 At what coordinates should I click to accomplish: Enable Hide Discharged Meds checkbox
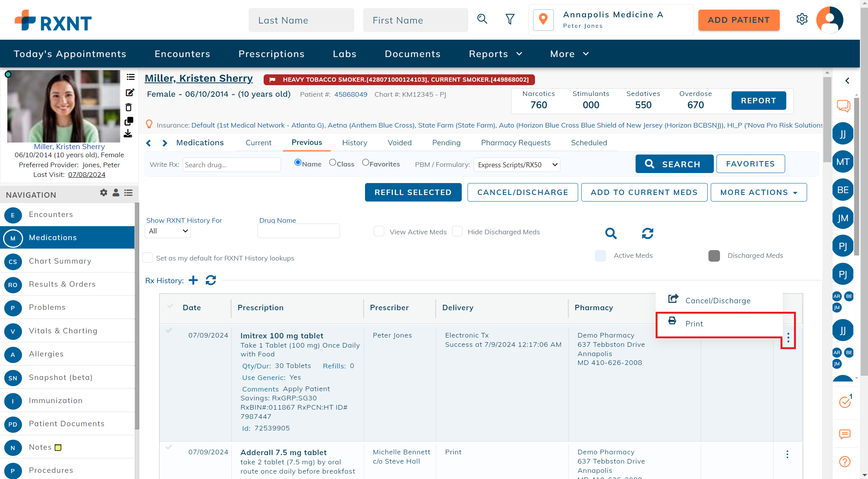(458, 231)
